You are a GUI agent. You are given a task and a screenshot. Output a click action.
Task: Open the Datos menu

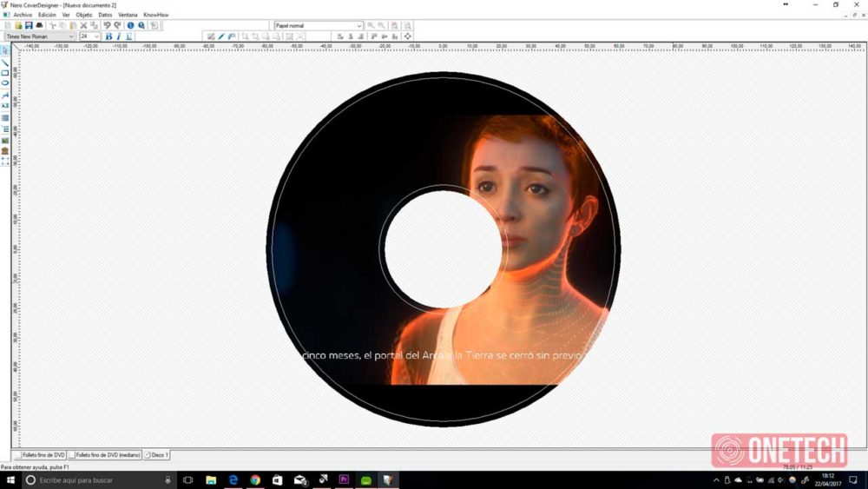(105, 15)
